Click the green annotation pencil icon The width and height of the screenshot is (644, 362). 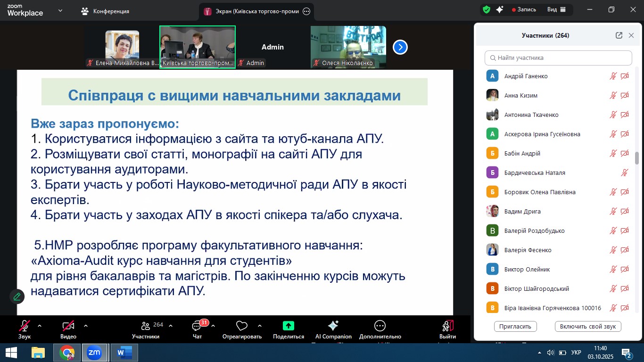[17, 296]
